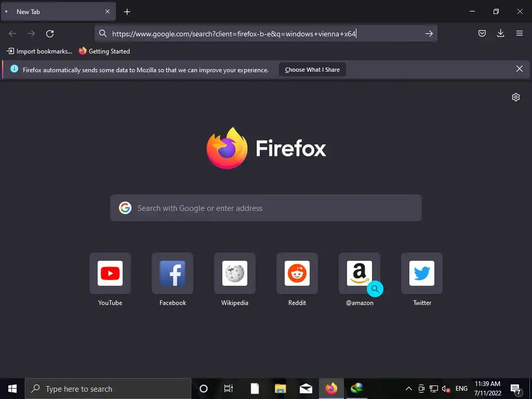Open the Save to Pocket icon

point(482,33)
